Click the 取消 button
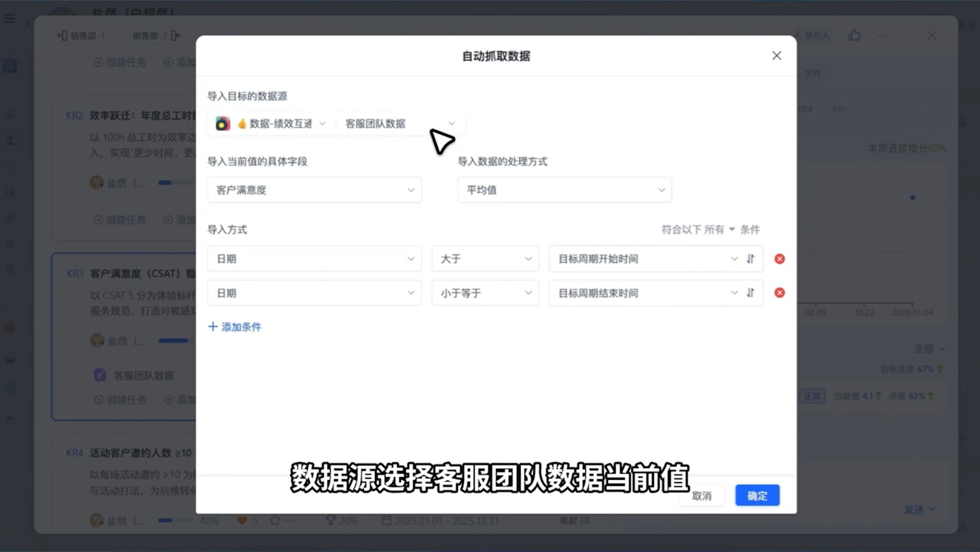Screen dimensions: 980x552 click(702, 496)
